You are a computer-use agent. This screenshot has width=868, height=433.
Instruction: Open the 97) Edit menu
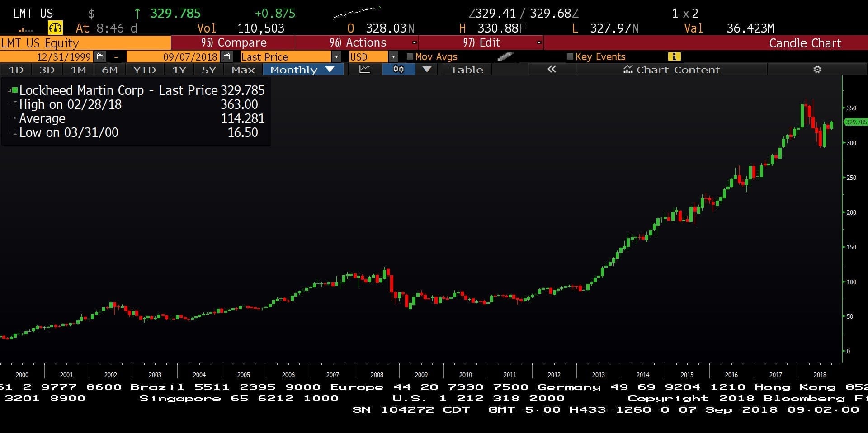pos(481,43)
